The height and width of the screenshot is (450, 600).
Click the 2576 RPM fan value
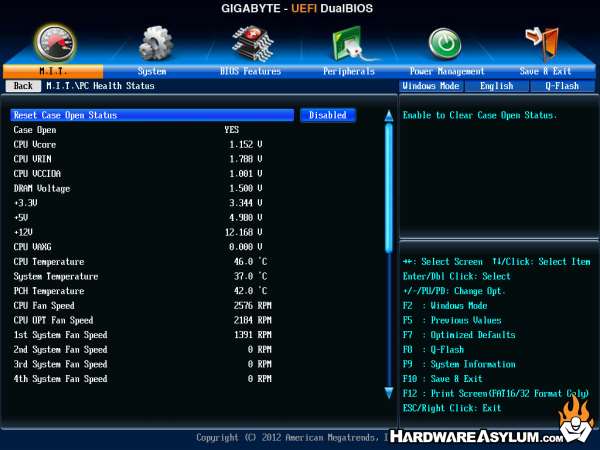[253, 306]
